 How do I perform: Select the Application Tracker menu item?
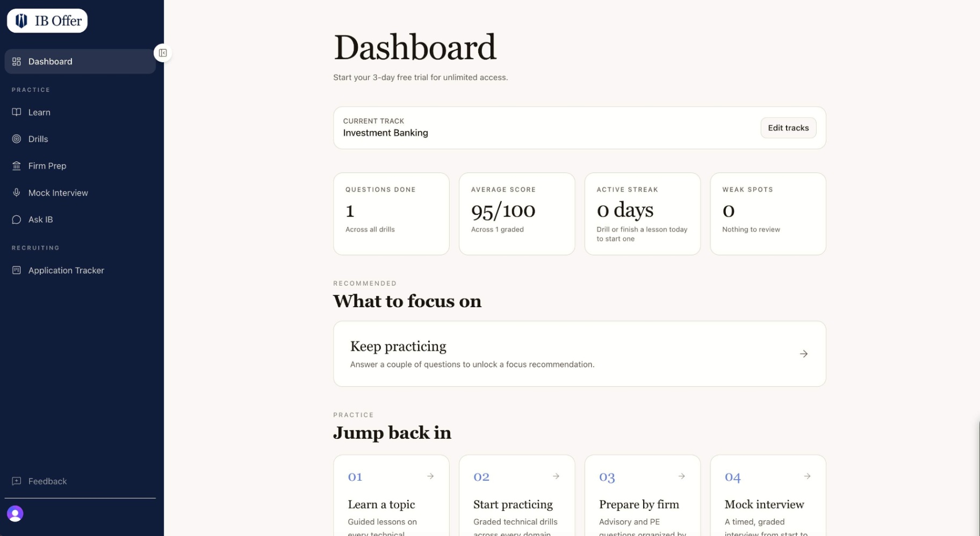point(80,270)
